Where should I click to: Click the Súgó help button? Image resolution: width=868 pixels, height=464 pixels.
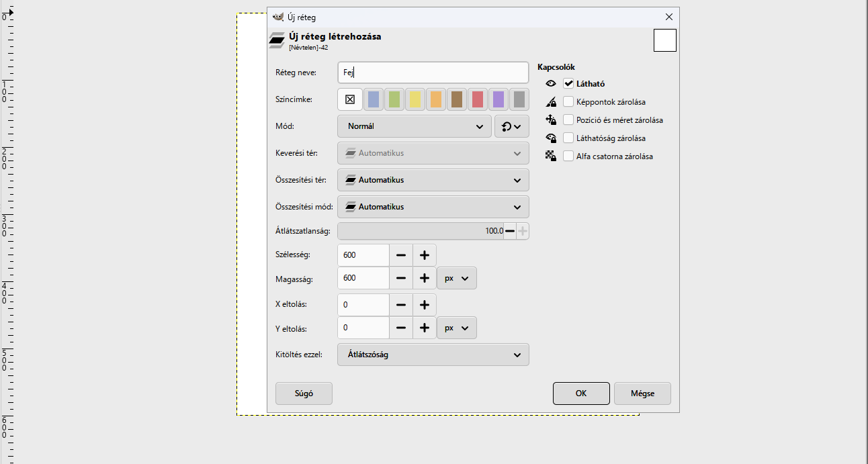(x=304, y=393)
